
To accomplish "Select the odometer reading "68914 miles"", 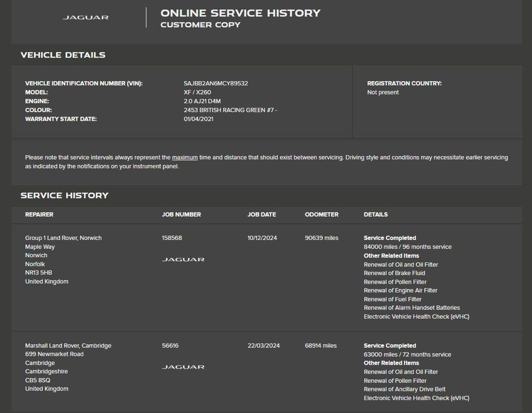I will click(321, 346).
